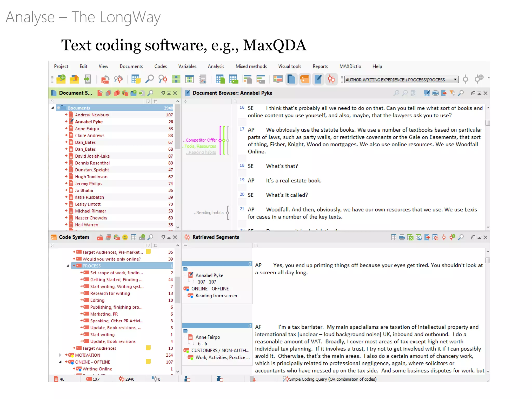Open the Analysis menu
Image resolution: width=532 pixels, height=399 pixels.
[216, 66]
